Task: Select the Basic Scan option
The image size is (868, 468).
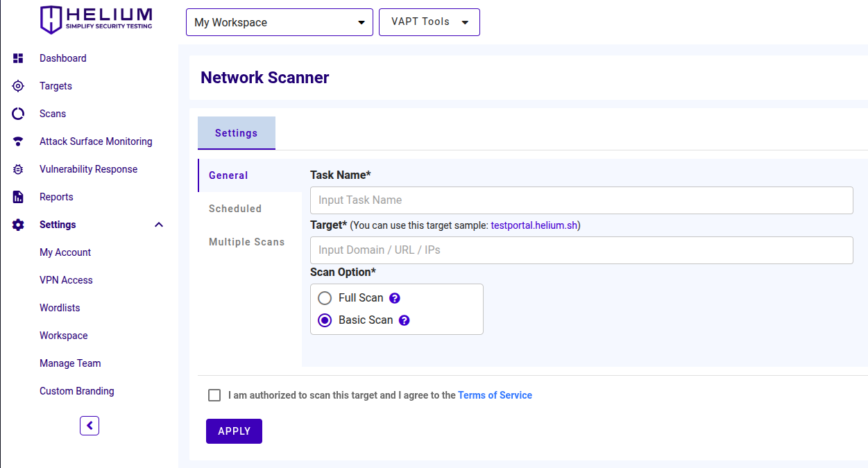Action: pos(324,320)
